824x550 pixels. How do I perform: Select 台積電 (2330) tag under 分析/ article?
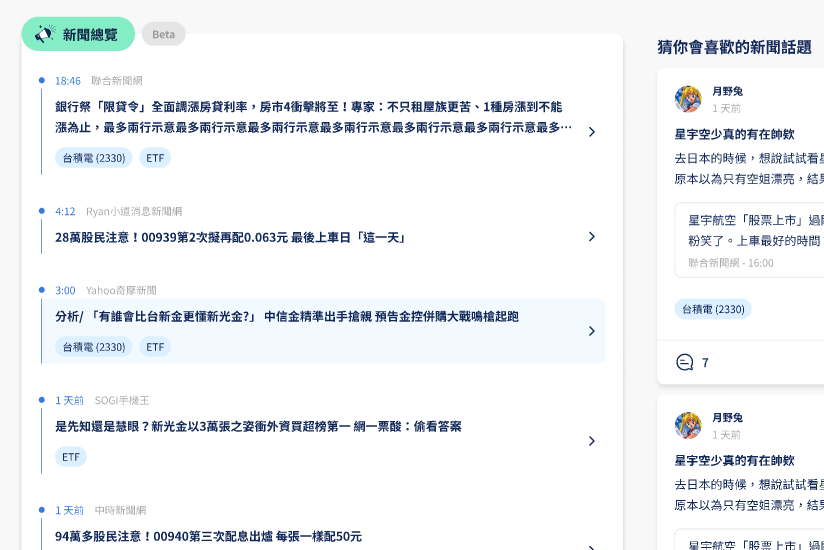click(94, 347)
